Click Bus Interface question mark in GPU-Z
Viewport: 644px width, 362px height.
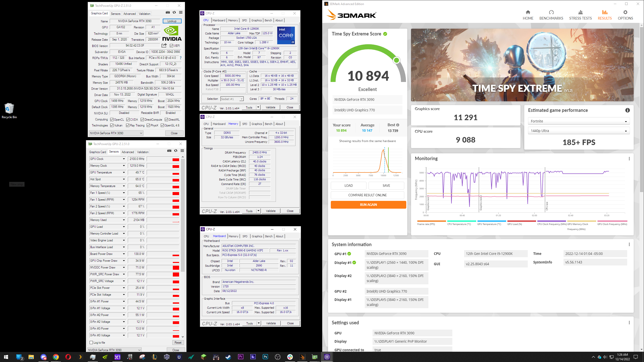pos(180,58)
